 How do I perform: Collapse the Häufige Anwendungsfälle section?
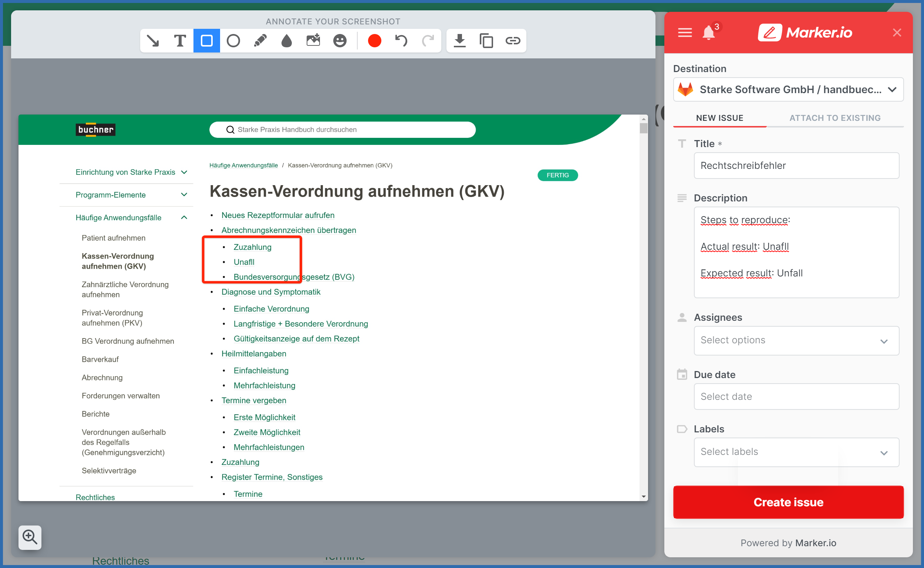point(184,217)
